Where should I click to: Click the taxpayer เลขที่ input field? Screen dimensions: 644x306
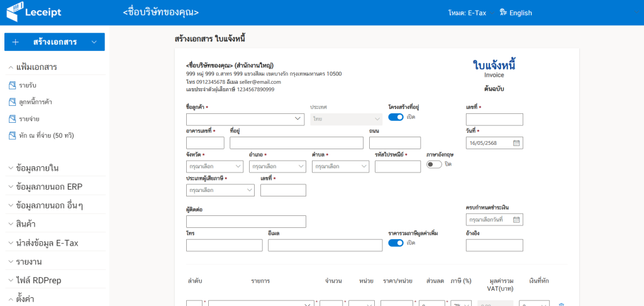(x=283, y=190)
